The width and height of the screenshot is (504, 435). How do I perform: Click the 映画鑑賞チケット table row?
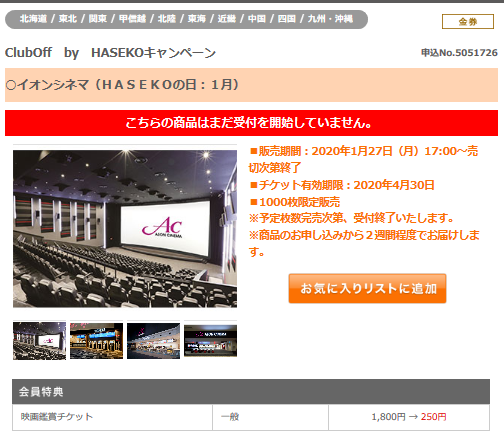tap(251, 417)
